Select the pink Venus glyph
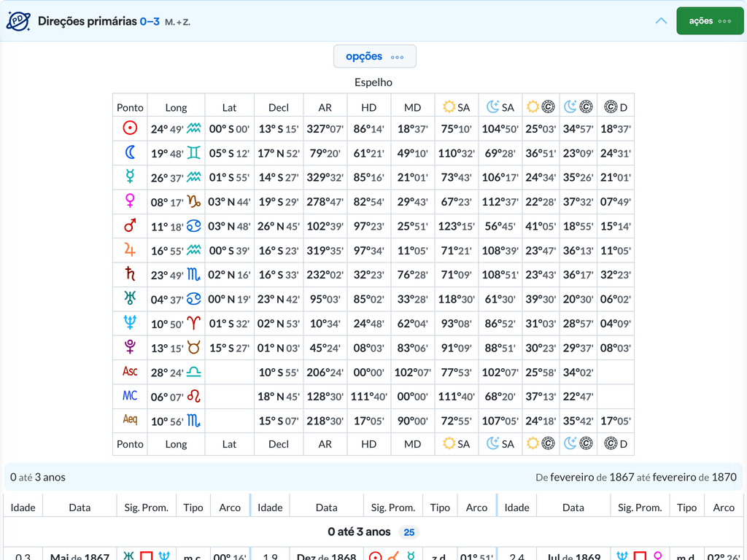This screenshot has height=560, width=747. click(x=130, y=201)
